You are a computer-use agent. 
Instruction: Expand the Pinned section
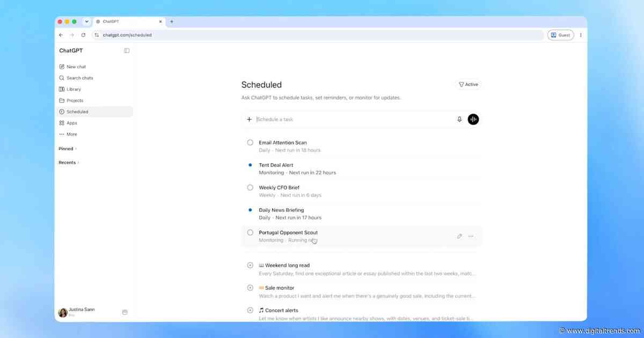(68, 149)
